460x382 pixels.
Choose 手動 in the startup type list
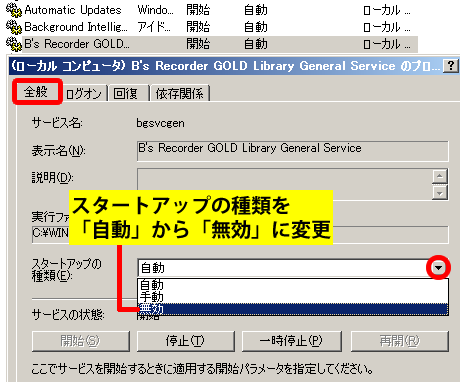click(293, 297)
